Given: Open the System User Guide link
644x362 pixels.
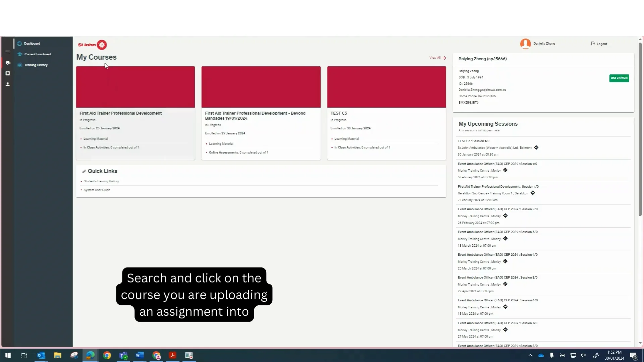Looking at the screenshot, I should pos(97,190).
